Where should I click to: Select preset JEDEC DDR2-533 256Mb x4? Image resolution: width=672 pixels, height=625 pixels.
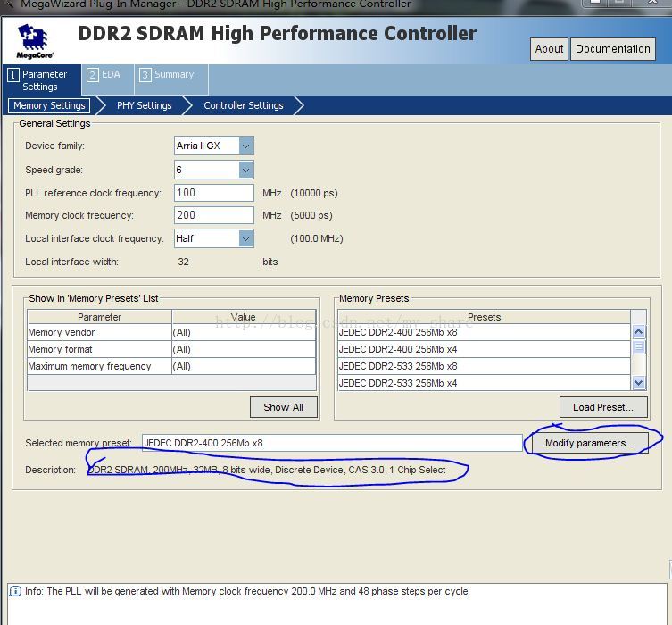(484, 383)
